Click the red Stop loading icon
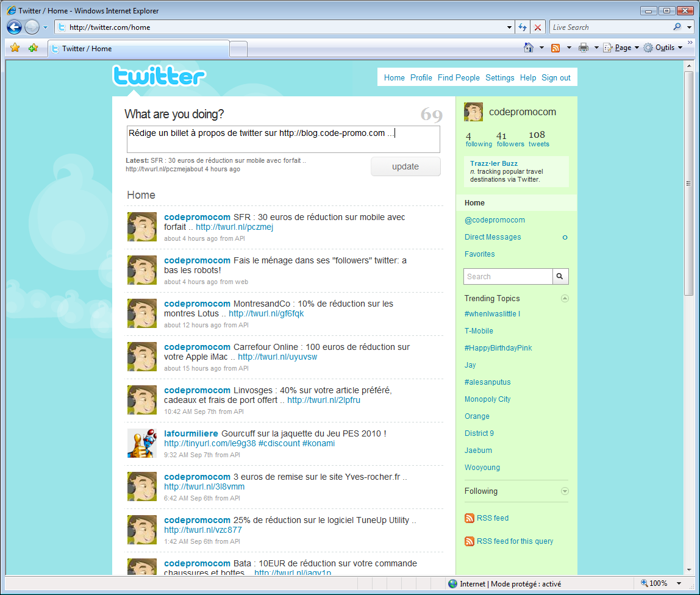Image resolution: width=700 pixels, height=595 pixels. point(538,27)
